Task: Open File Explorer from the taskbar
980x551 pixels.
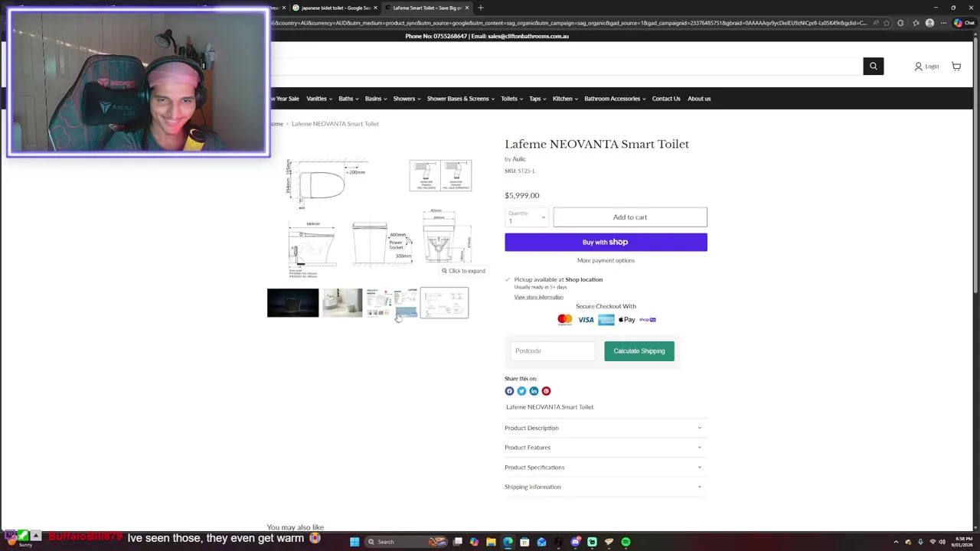Action: [491, 542]
